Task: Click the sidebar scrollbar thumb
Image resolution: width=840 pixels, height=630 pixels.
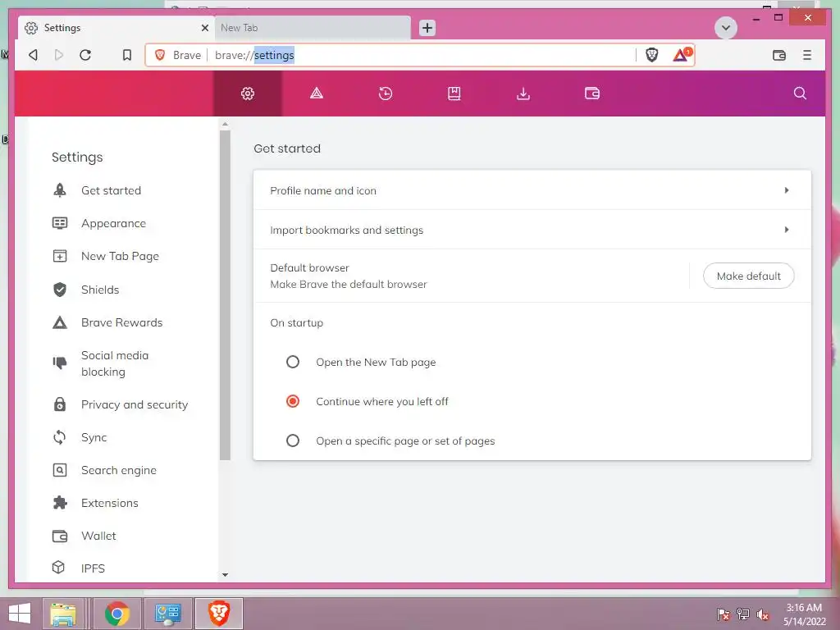Action: (x=225, y=294)
